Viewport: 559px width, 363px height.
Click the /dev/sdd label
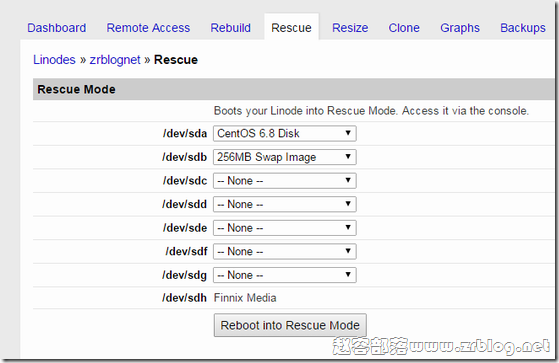tap(185, 204)
